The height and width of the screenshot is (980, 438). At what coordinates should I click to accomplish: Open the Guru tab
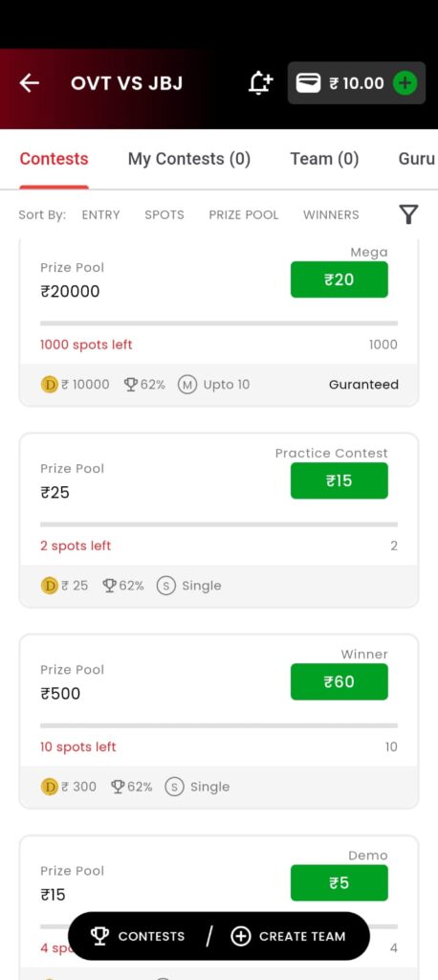click(416, 159)
